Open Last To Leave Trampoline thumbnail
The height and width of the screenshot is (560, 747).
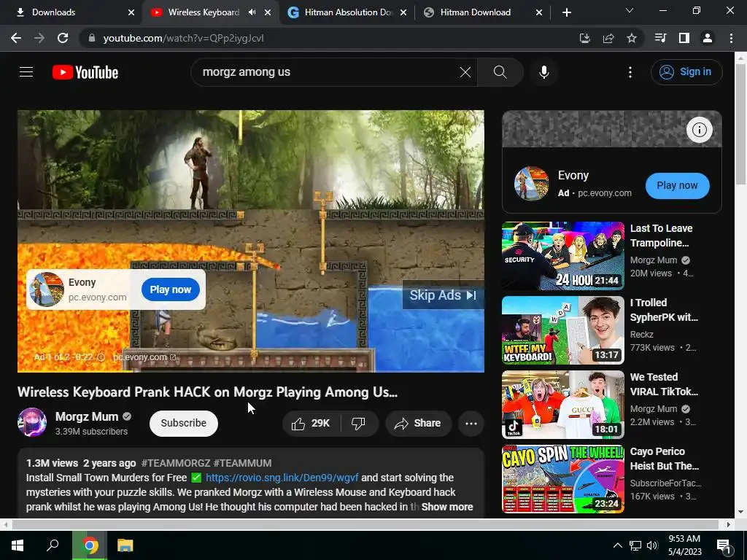[x=562, y=256]
